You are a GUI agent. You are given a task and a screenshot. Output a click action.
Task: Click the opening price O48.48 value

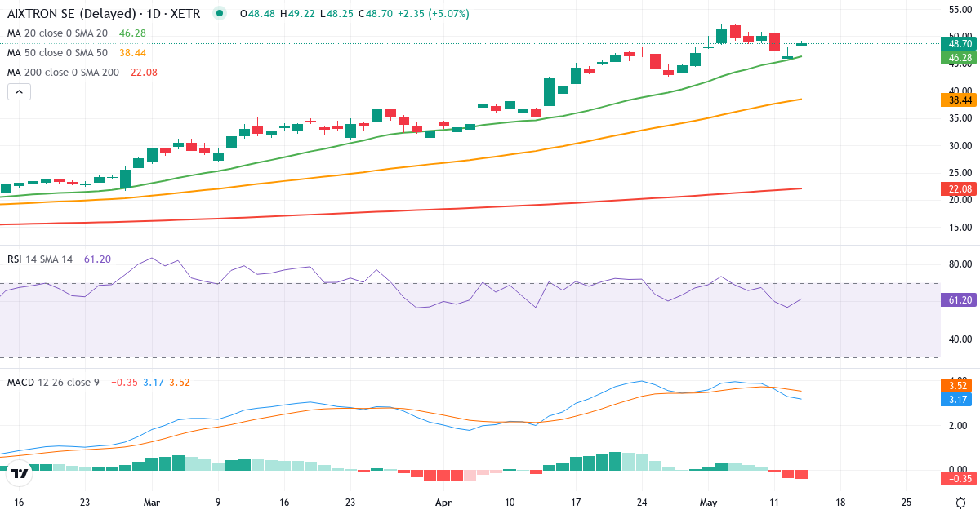coord(256,14)
